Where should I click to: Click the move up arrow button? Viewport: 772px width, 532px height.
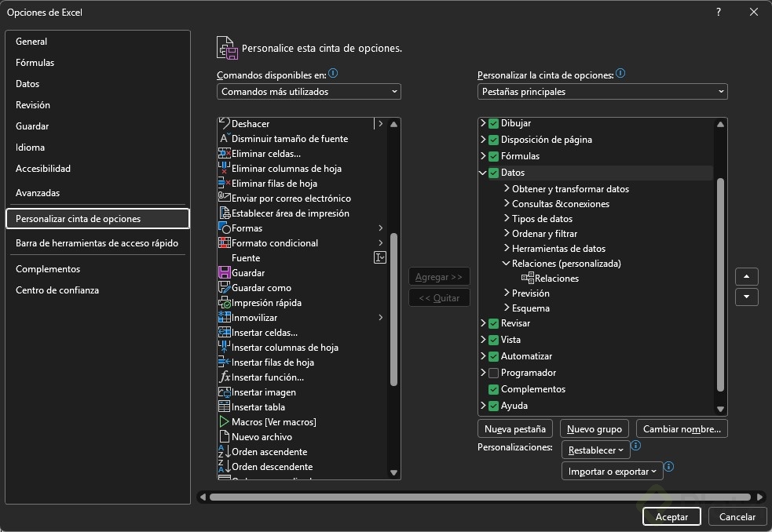click(x=746, y=276)
